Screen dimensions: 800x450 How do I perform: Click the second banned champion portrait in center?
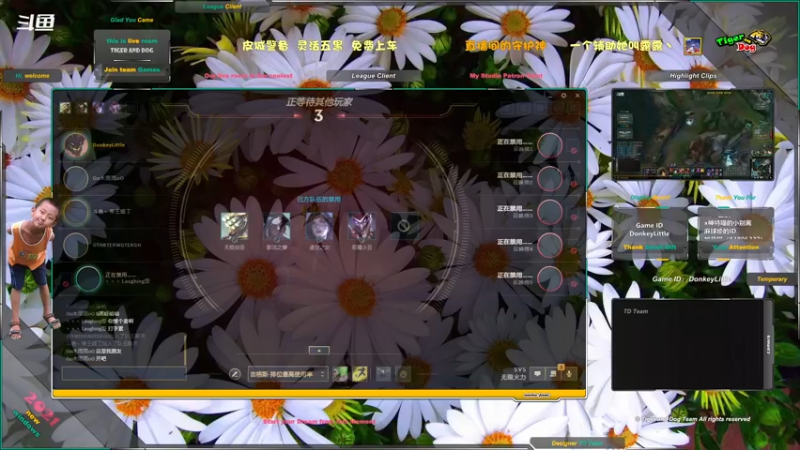(x=277, y=226)
